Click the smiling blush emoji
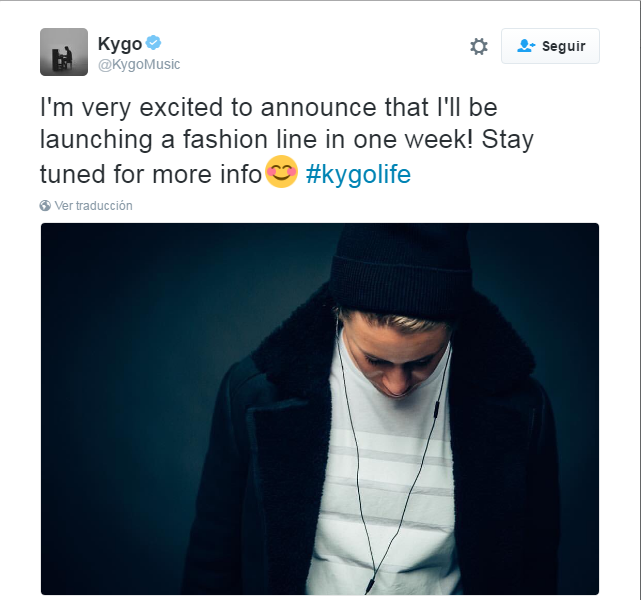This screenshot has width=641, height=600. point(282,172)
